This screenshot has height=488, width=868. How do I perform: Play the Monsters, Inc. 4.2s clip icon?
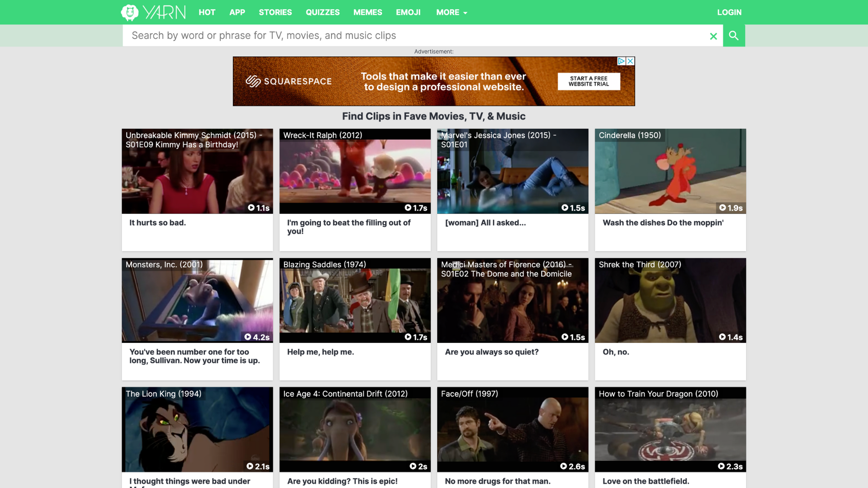pyautogui.click(x=248, y=337)
